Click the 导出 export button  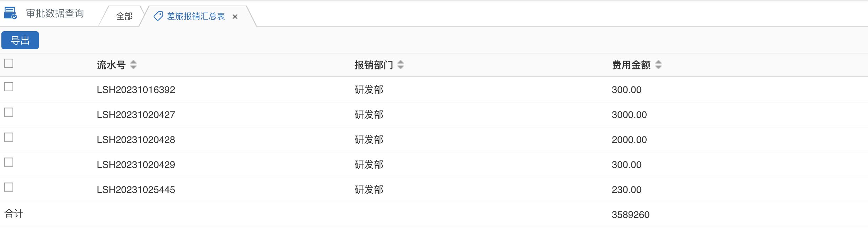click(20, 40)
